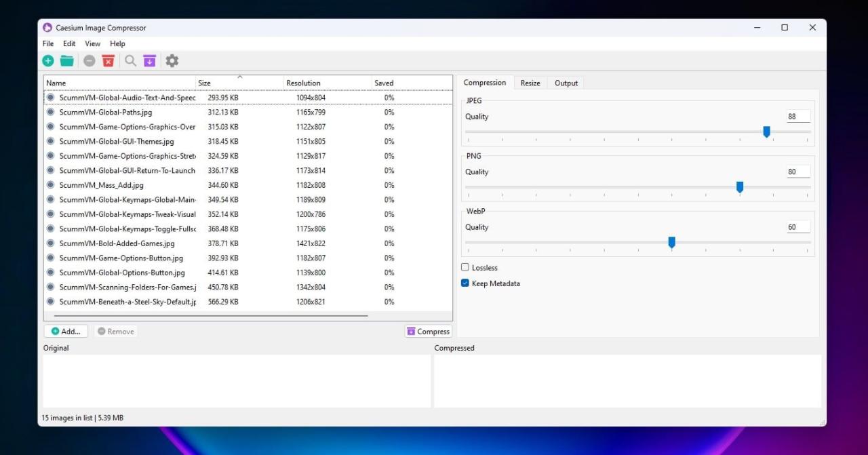Open the View menu

click(92, 44)
